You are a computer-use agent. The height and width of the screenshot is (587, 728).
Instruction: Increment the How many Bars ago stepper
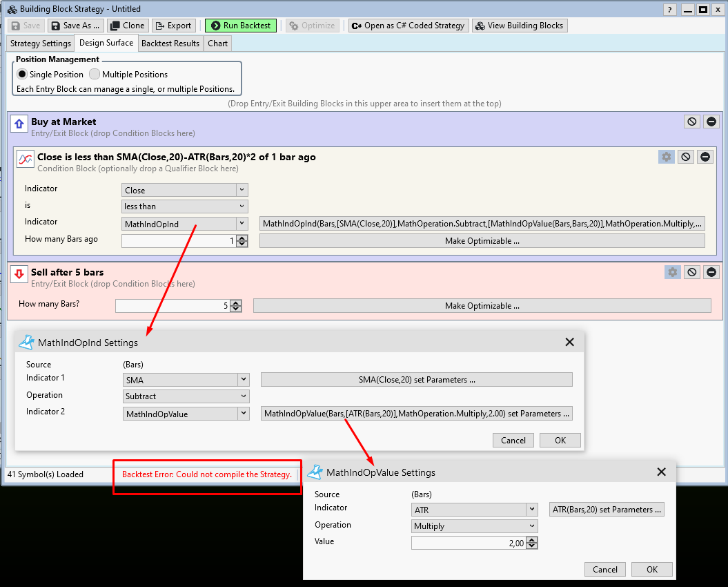tap(242, 238)
